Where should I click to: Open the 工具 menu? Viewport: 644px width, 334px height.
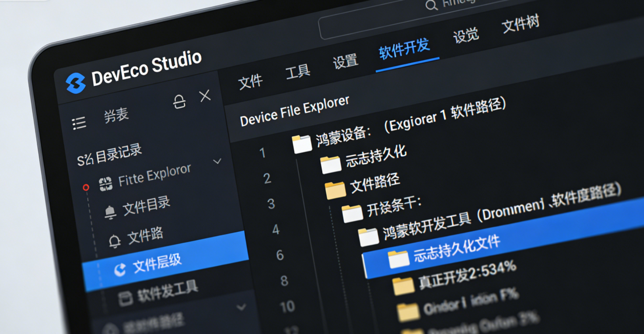pyautogui.click(x=298, y=72)
